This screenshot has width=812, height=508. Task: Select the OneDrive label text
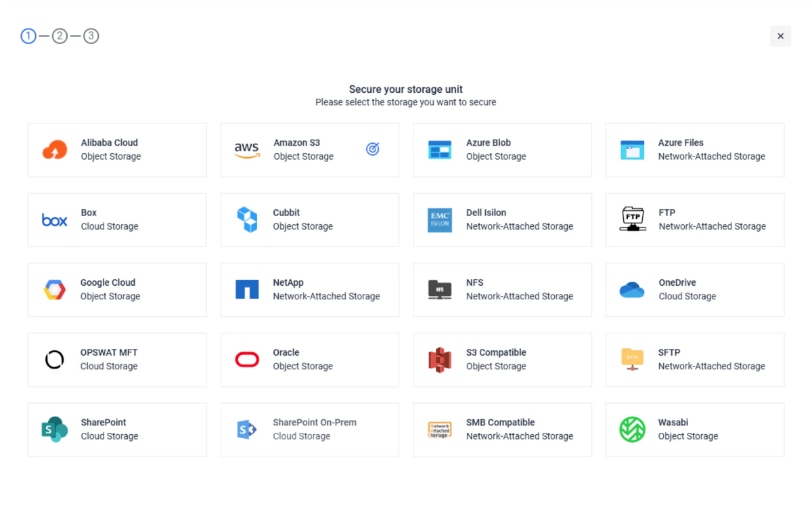[x=677, y=282]
